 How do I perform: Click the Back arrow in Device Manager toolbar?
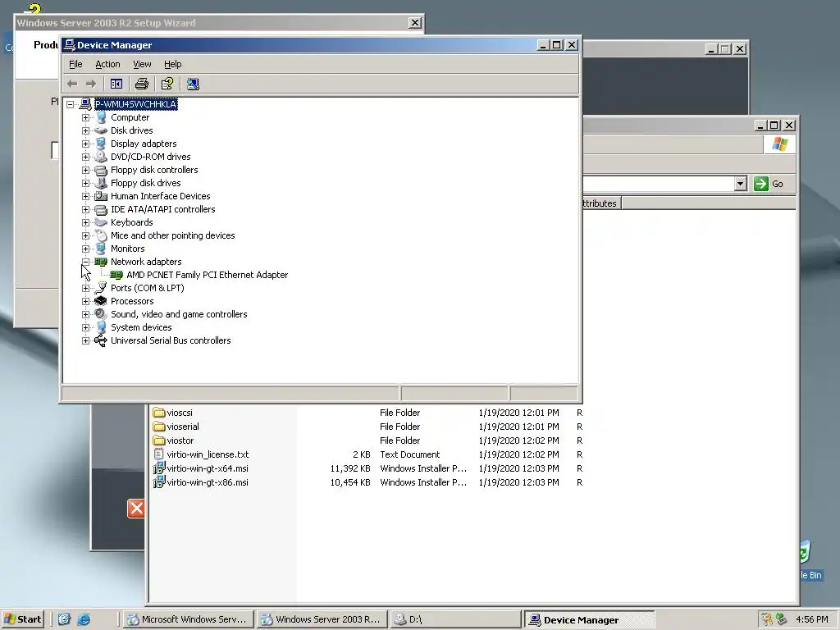pyautogui.click(x=72, y=84)
